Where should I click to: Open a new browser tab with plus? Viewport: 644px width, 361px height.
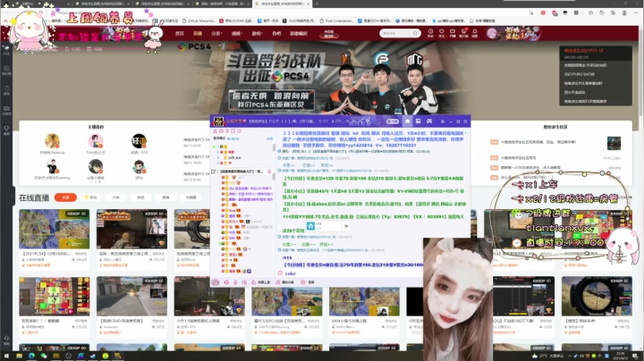pyautogui.click(x=317, y=4)
